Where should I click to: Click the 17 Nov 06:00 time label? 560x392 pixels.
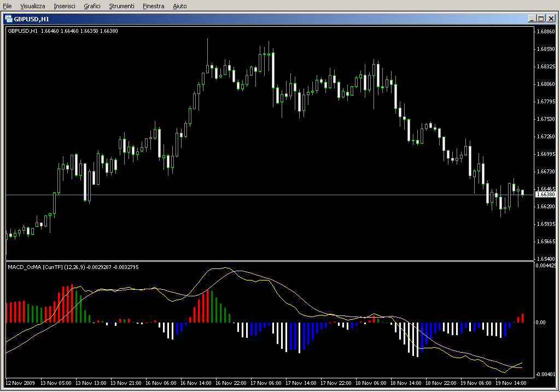coord(266,383)
